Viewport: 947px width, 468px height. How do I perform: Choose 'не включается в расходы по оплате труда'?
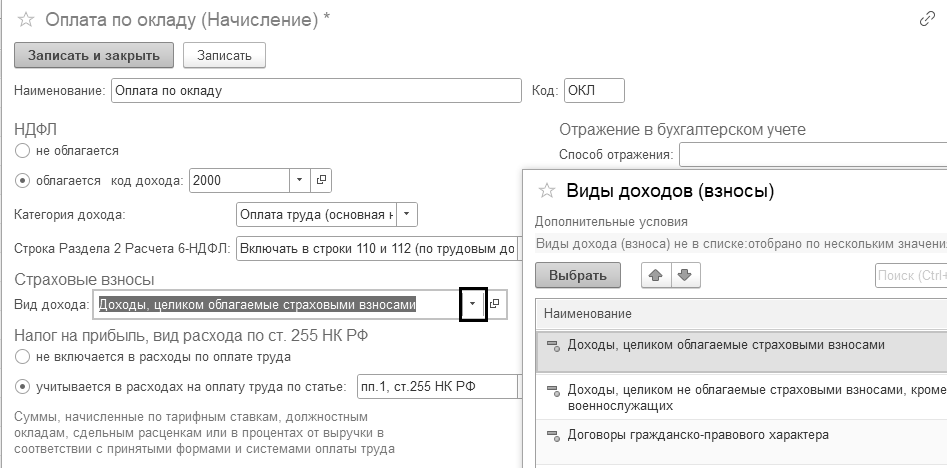pyautogui.click(x=22, y=356)
